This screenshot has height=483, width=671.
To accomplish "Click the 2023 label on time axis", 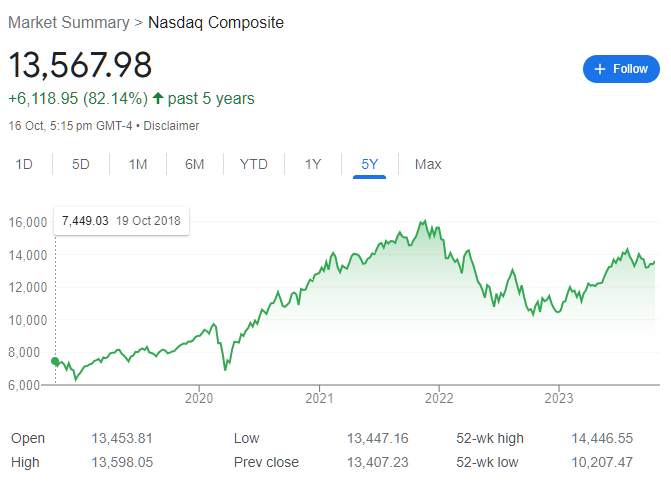I will [559, 397].
